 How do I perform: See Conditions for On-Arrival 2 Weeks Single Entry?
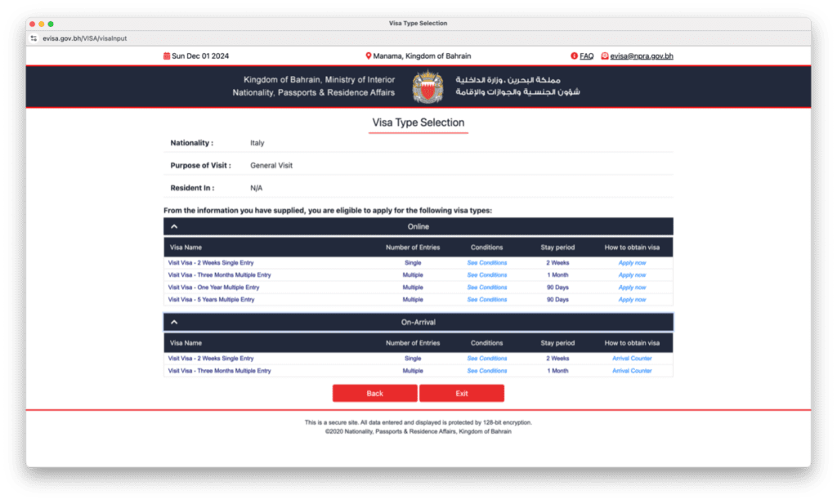(x=487, y=359)
